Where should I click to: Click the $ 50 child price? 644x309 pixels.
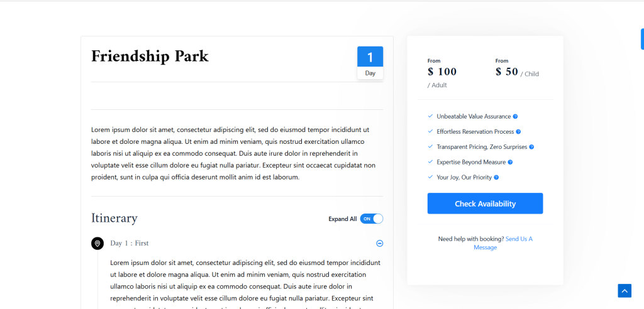507,72
